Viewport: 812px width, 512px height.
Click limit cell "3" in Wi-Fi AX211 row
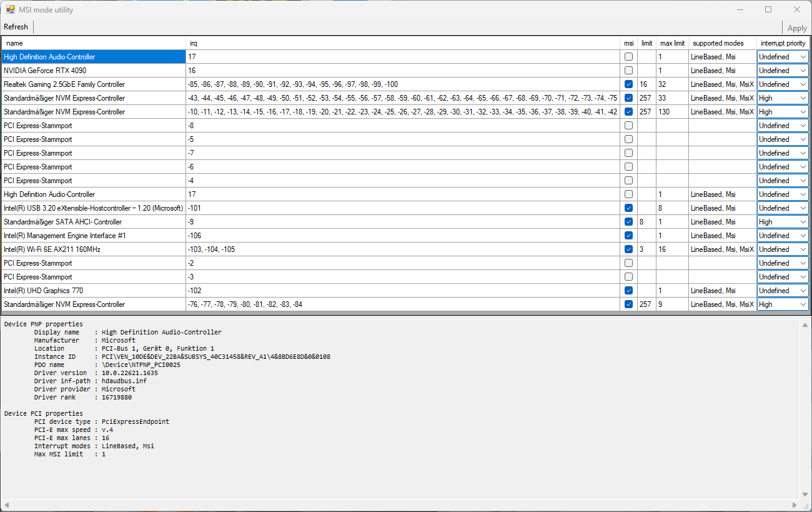pos(646,249)
